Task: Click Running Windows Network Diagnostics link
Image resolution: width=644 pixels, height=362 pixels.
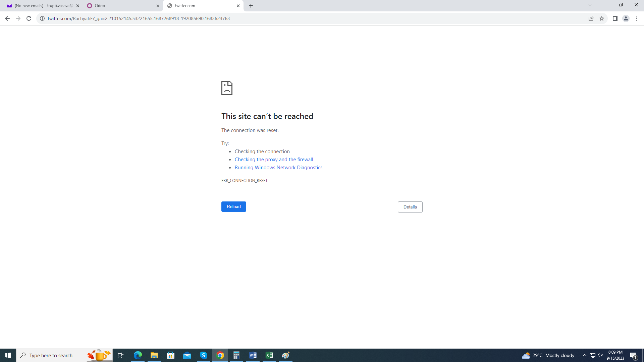Action: point(278,168)
